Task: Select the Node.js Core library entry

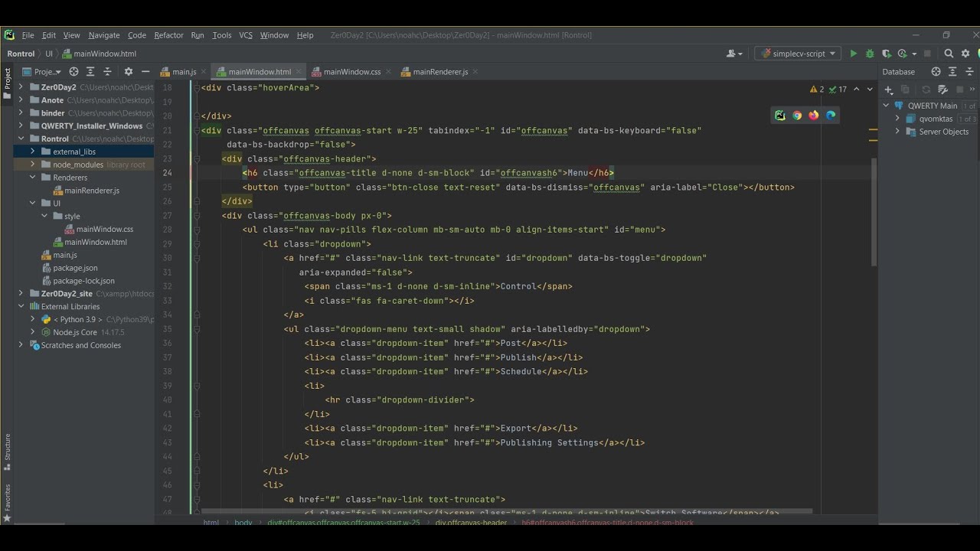Action: [x=75, y=332]
